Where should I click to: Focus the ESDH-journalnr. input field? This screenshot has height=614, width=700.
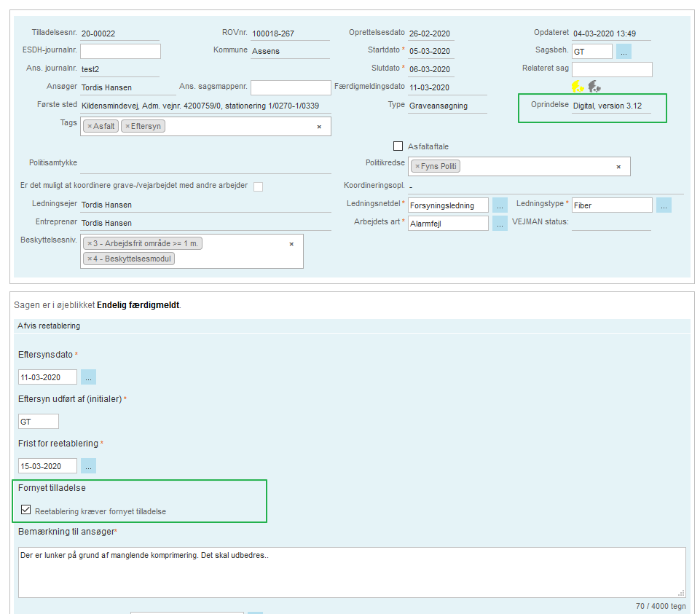[x=120, y=51]
